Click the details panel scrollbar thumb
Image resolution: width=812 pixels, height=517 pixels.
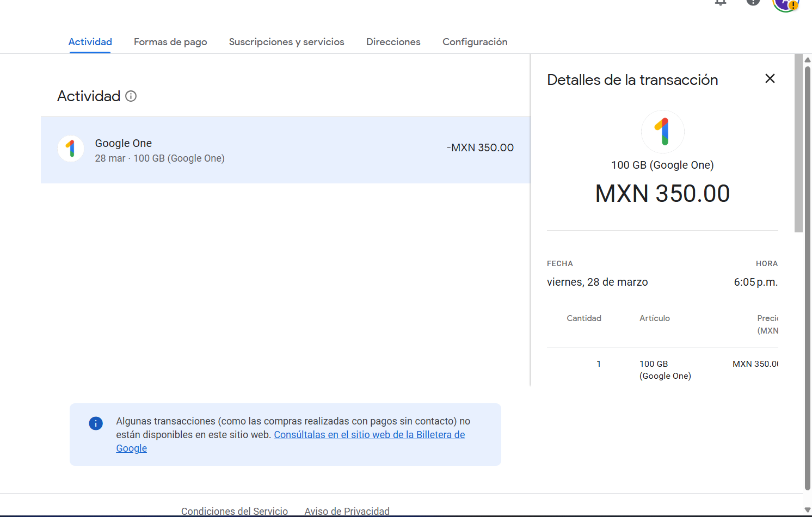coord(798,143)
